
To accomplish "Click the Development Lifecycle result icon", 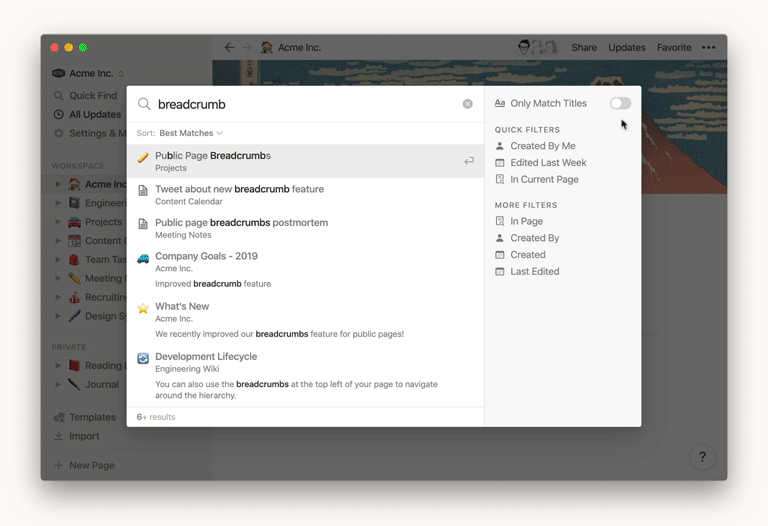I will [x=143, y=358].
